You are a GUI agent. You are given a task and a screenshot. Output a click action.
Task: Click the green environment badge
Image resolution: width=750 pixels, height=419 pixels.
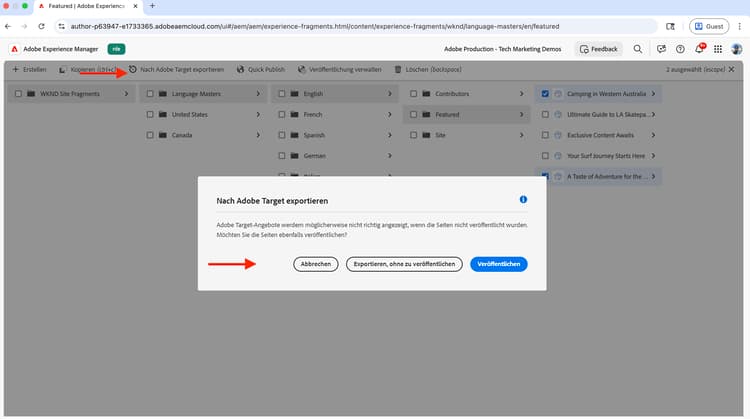(x=116, y=49)
